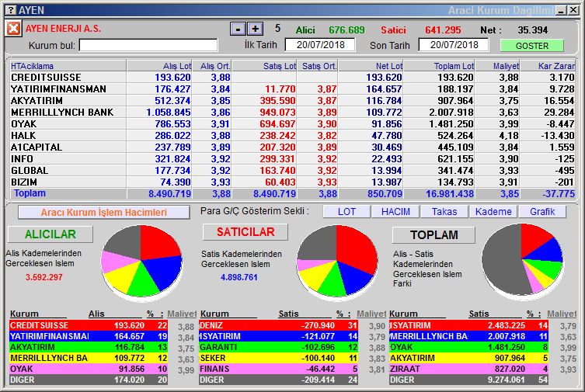Viewport: 585px width, 392px height.
Task: Click blue MERRILLLYNCH row with 2.007.918
Action: point(468,336)
